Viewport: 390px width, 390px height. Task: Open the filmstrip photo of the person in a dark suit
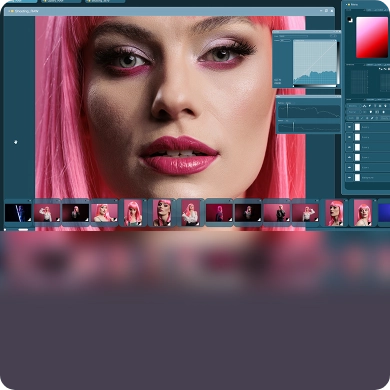(277, 213)
